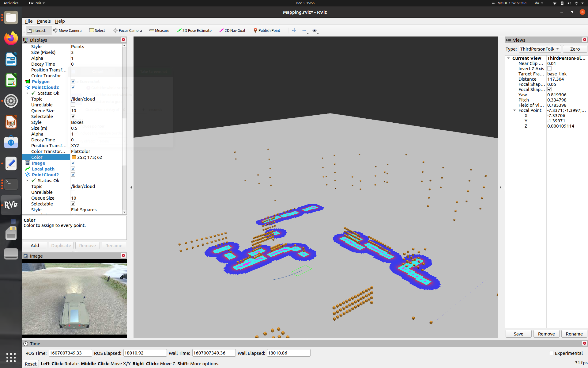This screenshot has height=368, width=588.
Task: Toggle first PointCloud2 enabled checkbox
Action: click(73, 87)
